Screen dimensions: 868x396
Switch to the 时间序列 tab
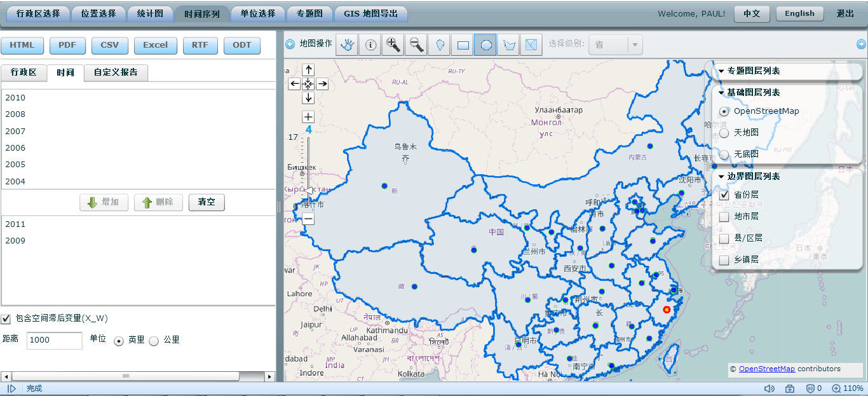point(202,13)
